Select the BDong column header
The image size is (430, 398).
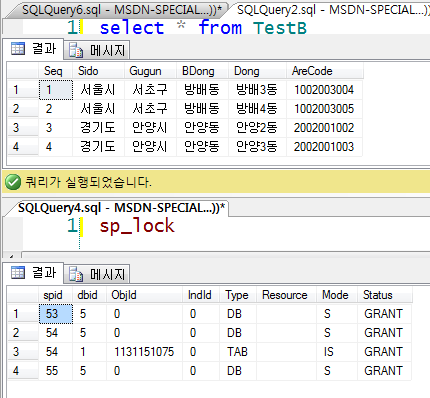202,71
